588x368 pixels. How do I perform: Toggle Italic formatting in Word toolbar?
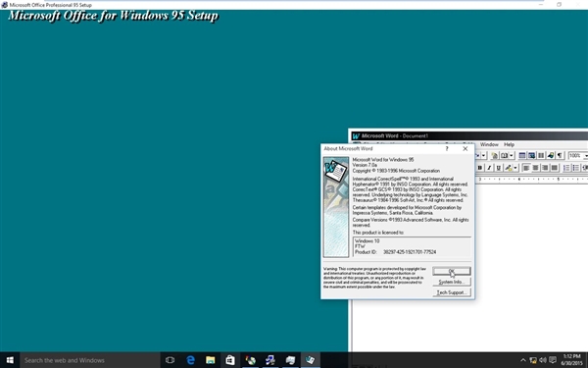(x=489, y=168)
